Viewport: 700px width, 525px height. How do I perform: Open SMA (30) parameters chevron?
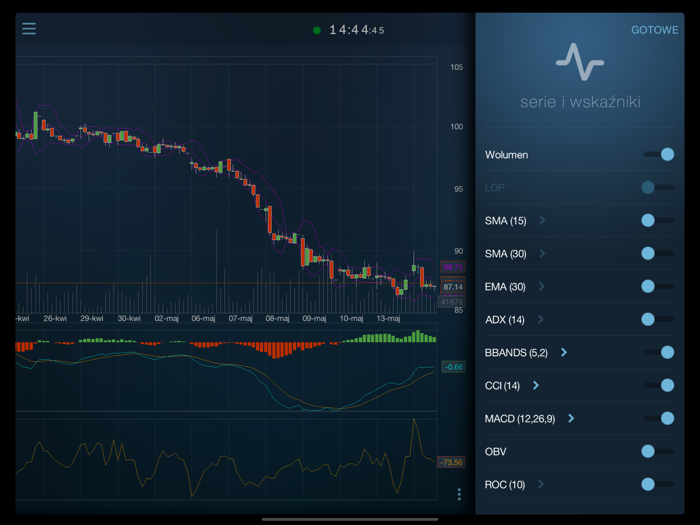point(542,253)
